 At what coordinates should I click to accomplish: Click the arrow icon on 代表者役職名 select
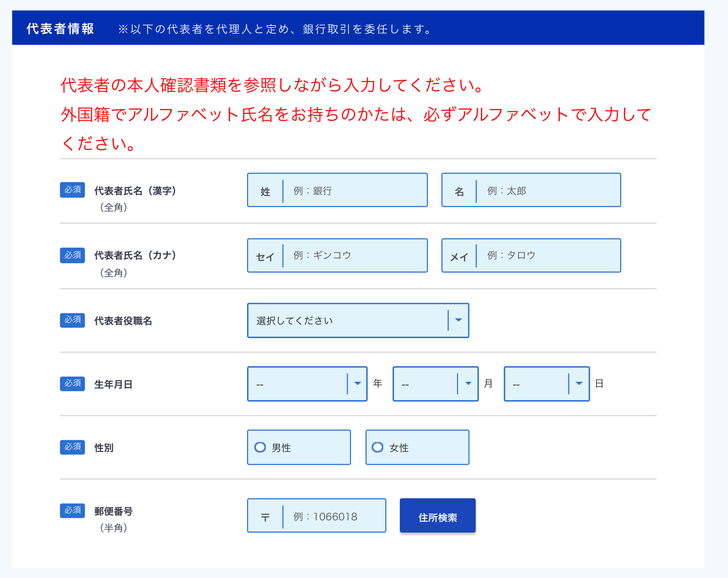[x=458, y=321]
